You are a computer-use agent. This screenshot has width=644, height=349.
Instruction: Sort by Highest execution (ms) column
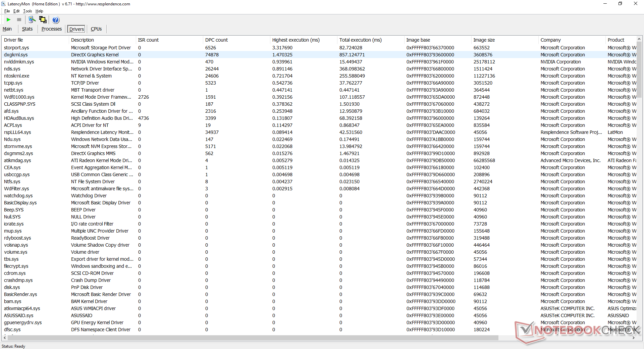point(296,40)
